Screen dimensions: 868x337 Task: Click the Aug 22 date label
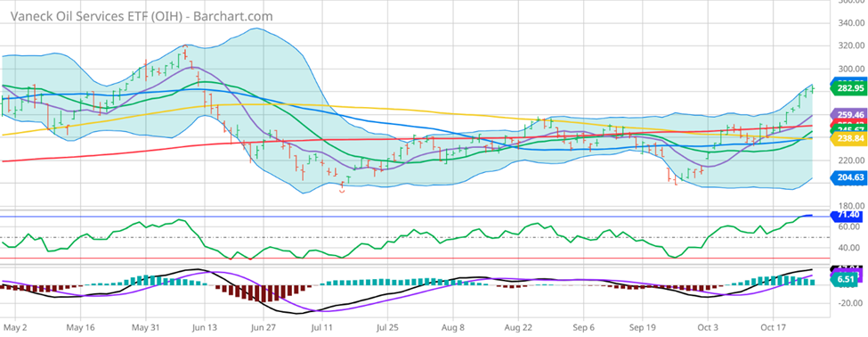pyautogui.click(x=517, y=326)
